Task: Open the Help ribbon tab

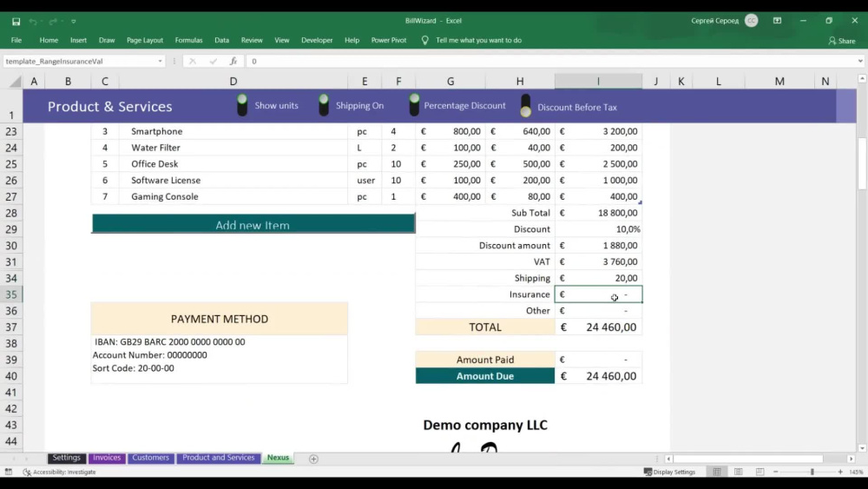Action: pyautogui.click(x=352, y=40)
